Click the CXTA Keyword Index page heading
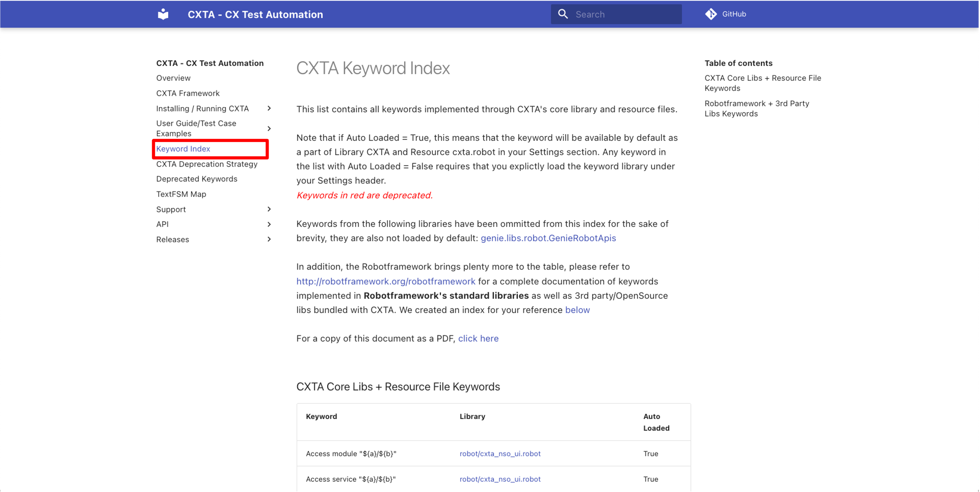 pos(373,68)
